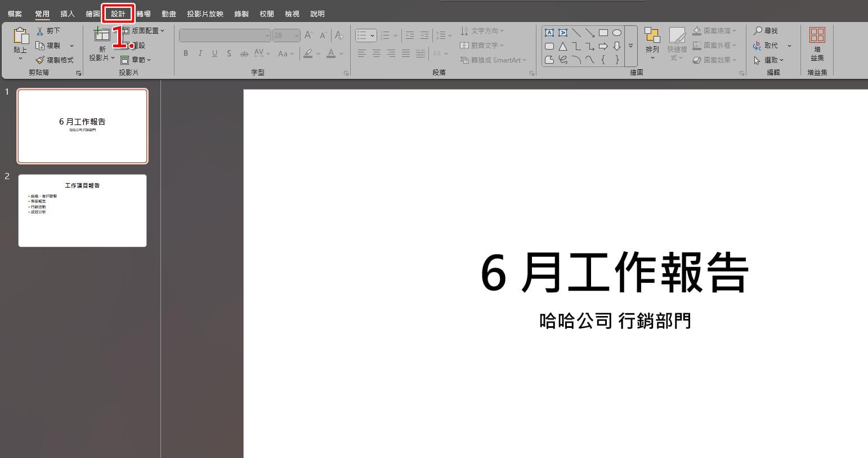This screenshot has width=868, height=458.
Task: Add a new slide with 新投影片 icon
Action: [x=102, y=34]
